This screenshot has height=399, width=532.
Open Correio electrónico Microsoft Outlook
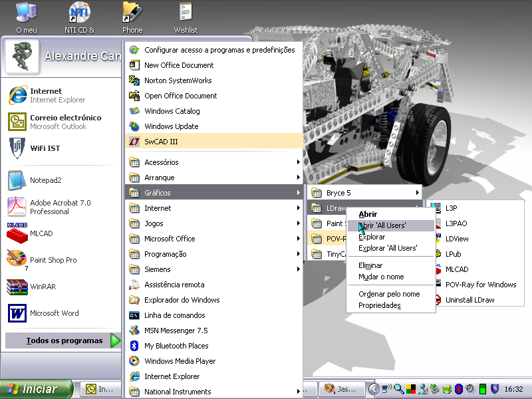[x=61, y=122]
